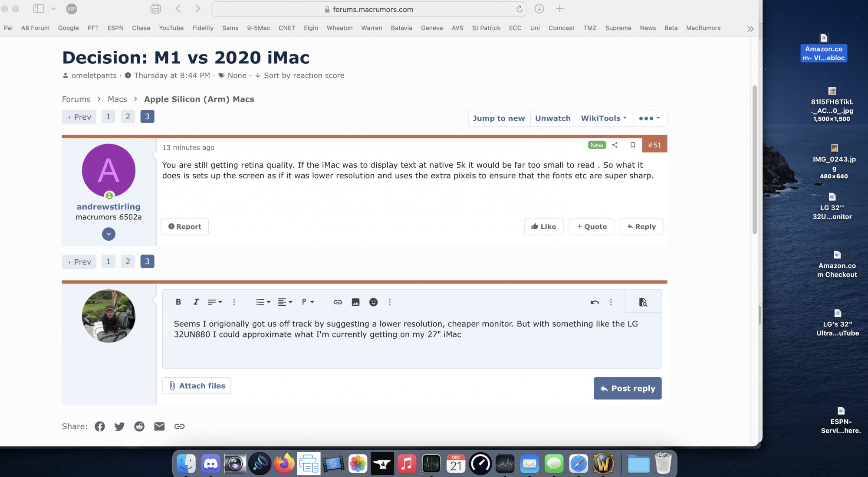Toggle Unwatch for this thread
Viewport: 868px width, 477px height.
pos(552,118)
